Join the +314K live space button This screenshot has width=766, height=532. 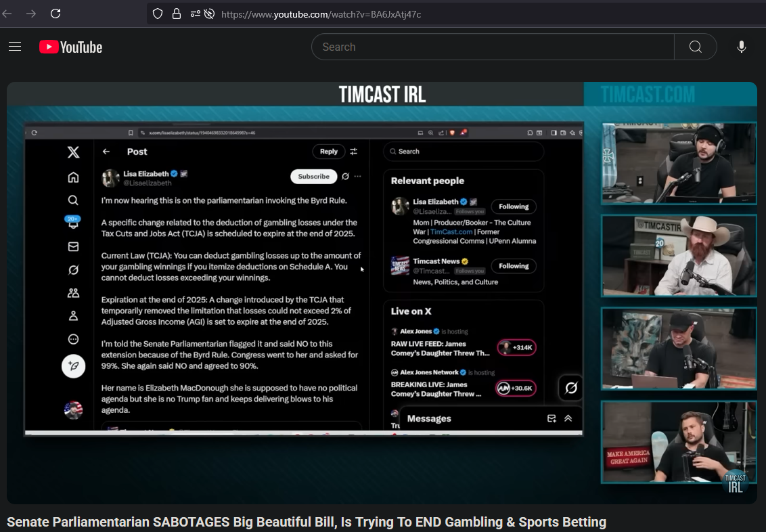coord(517,347)
